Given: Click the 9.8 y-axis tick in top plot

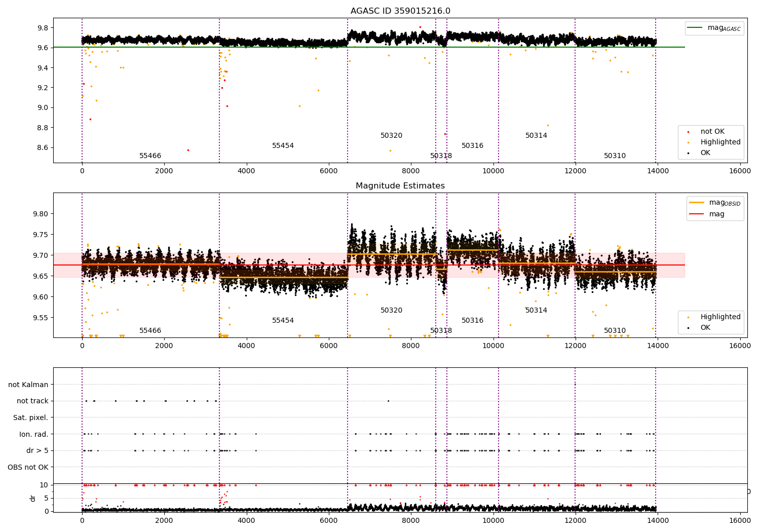Looking at the screenshot, I should coord(42,28).
